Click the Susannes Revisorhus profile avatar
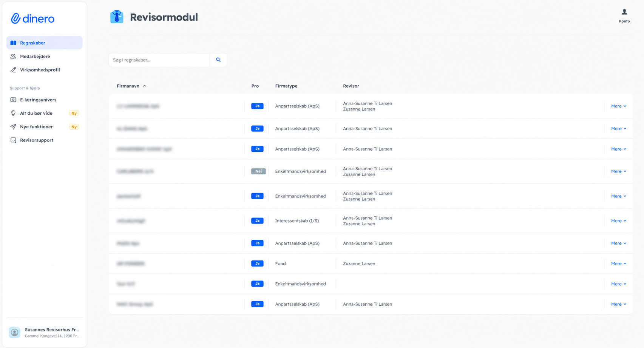This screenshot has width=644, height=348. tap(15, 333)
